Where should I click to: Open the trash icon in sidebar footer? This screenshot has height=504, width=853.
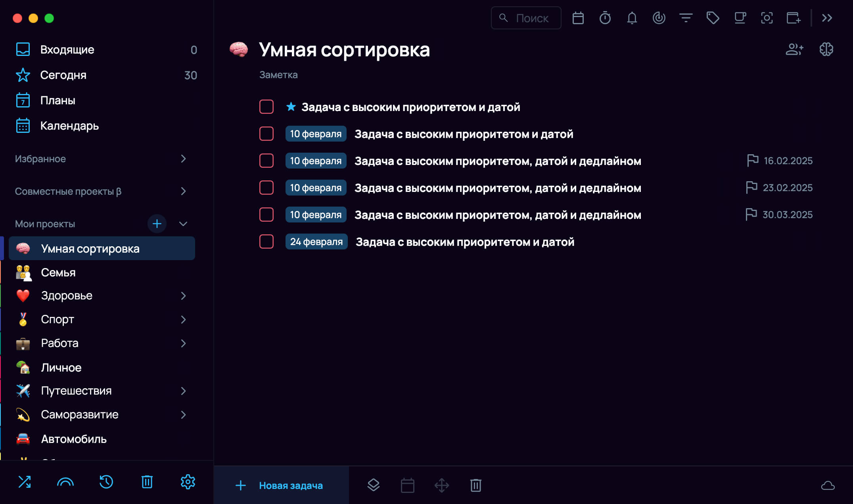[147, 482]
